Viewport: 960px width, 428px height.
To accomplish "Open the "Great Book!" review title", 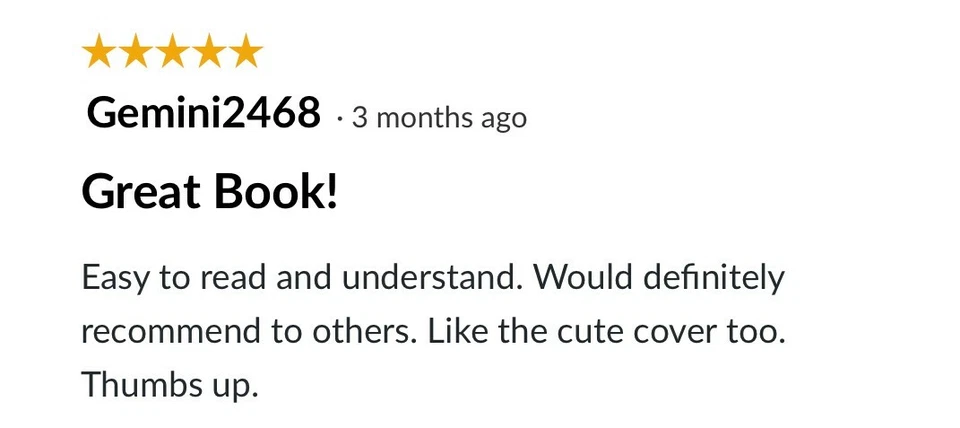I will pyautogui.click(x=209, y=192).
